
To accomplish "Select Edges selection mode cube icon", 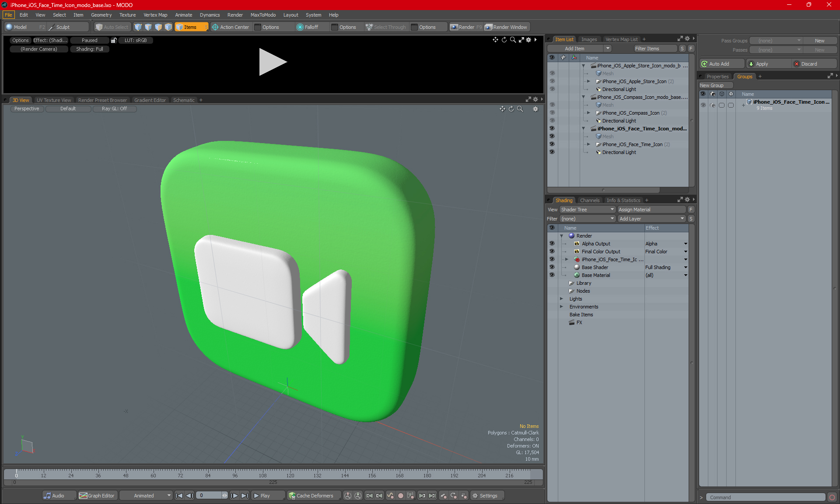I will [x=148, y=27].
